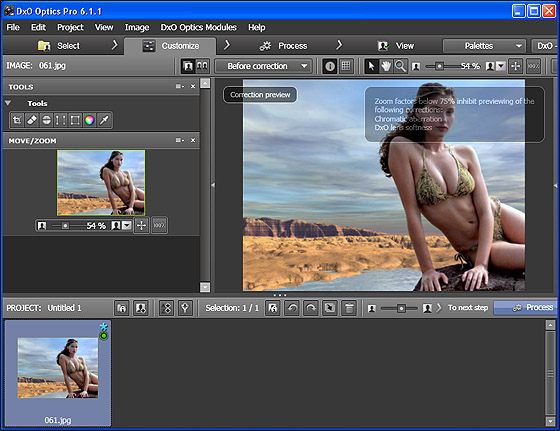Click the filter icon in project bar
The width and height of the screenshot is (560, 431).
[185, 308]
